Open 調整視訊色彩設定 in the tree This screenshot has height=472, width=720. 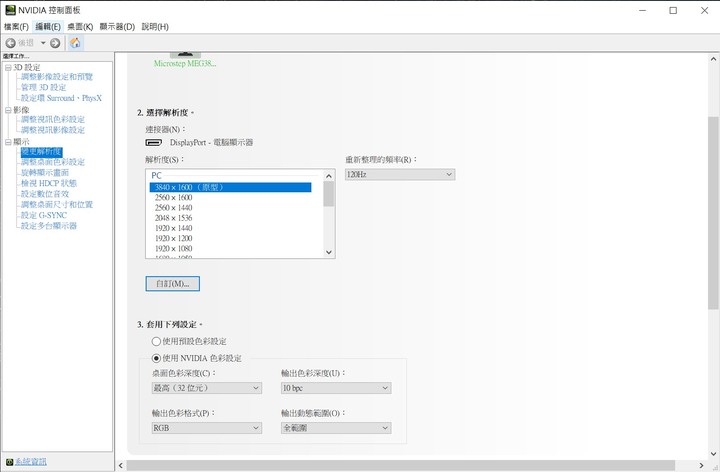pos(53,119)
